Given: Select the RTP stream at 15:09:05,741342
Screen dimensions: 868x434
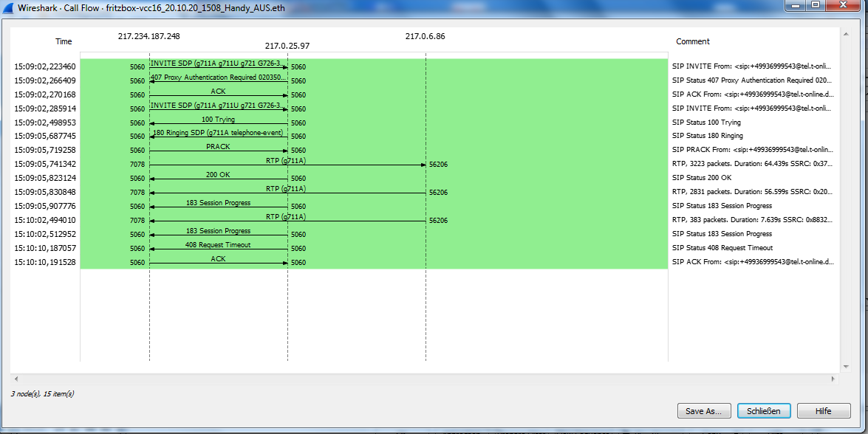Looking at the screenshot, I should tap(287, 161).
